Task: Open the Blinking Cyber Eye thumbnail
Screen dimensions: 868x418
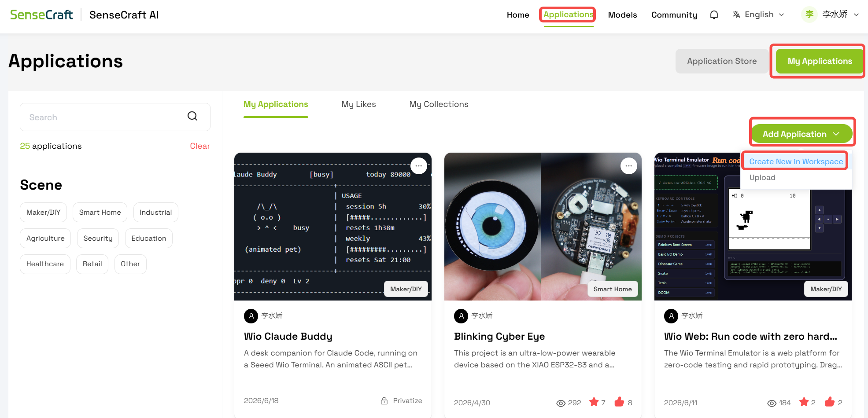Action: pos(543,227)
